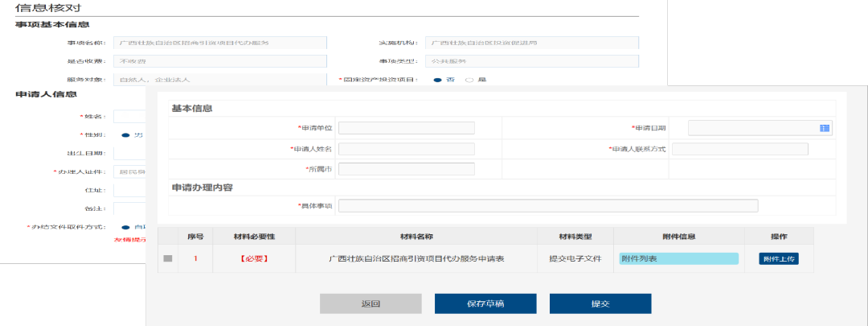The image size is (868, 326).
Task: Select 是 for 固定资产投资项目
Action: pos(469,80)
